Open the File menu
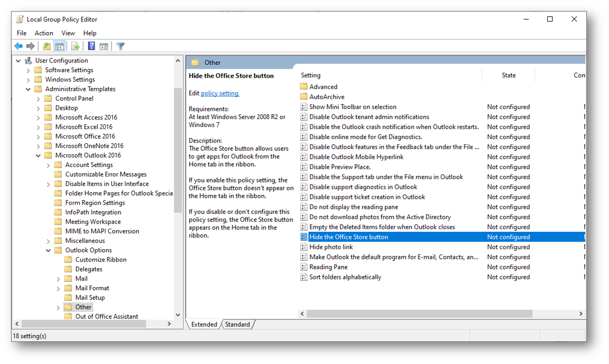 (22, 33)
